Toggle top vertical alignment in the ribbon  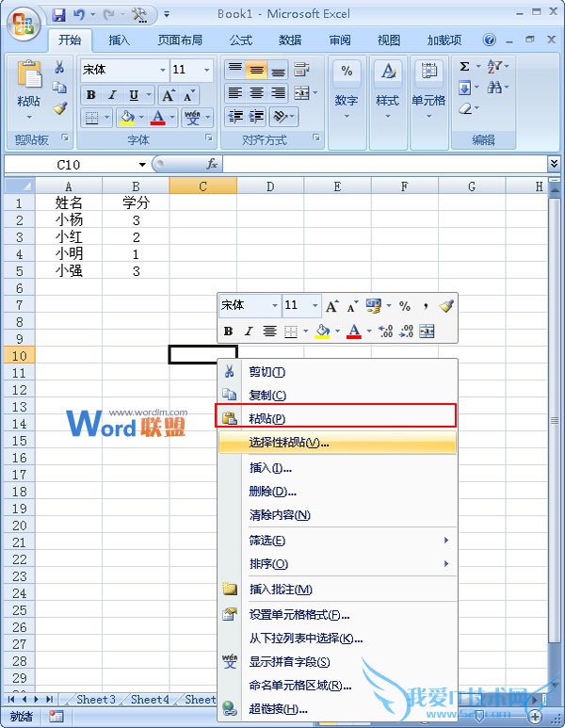[234, 70]
